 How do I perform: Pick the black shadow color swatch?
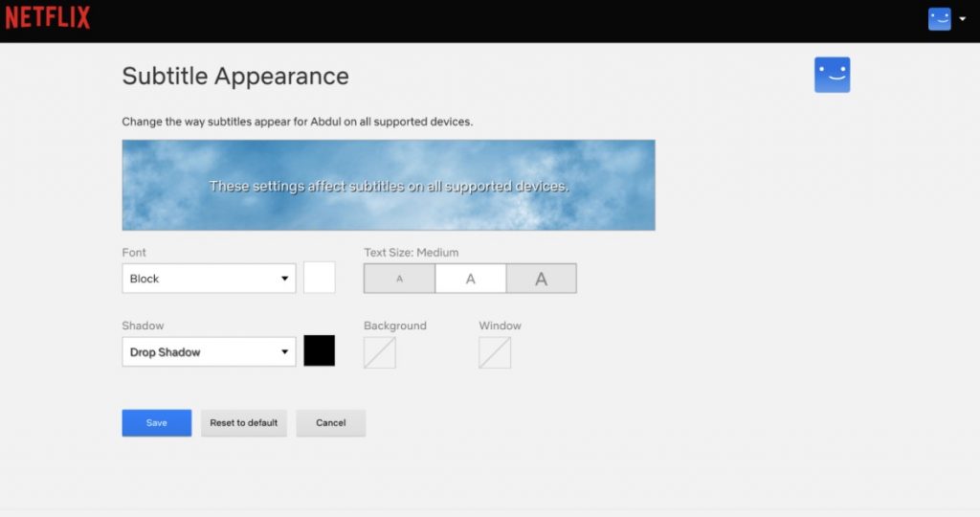pyautogui.click(x=320, y=350)
